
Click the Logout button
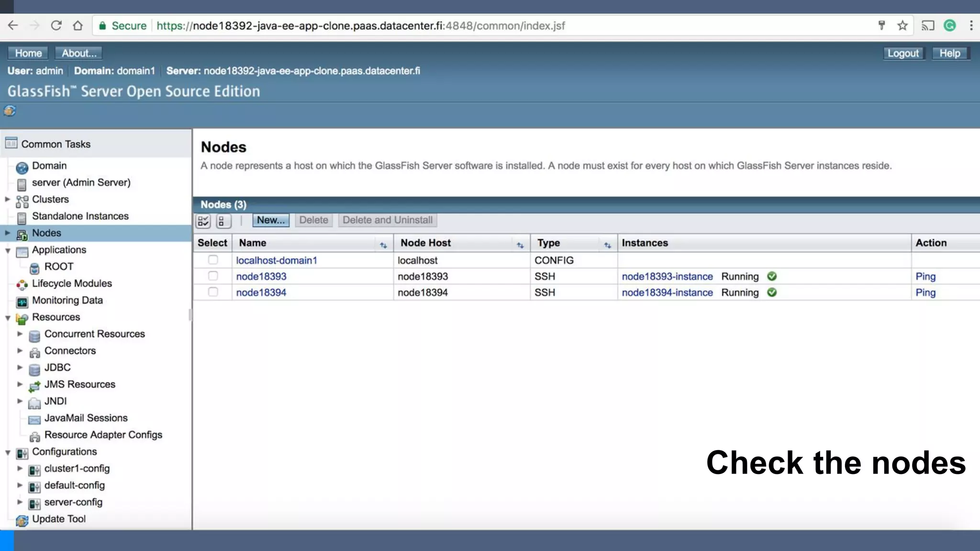coord(903,53)
